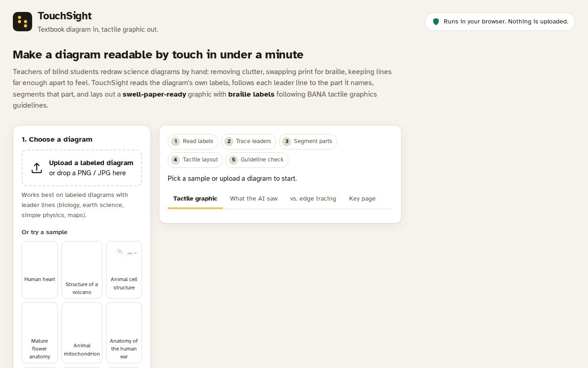The width and height of the screenshot is (588, 368).
Task: Click the 'Or try a sample' label
Action: click(x=45, y=232)
